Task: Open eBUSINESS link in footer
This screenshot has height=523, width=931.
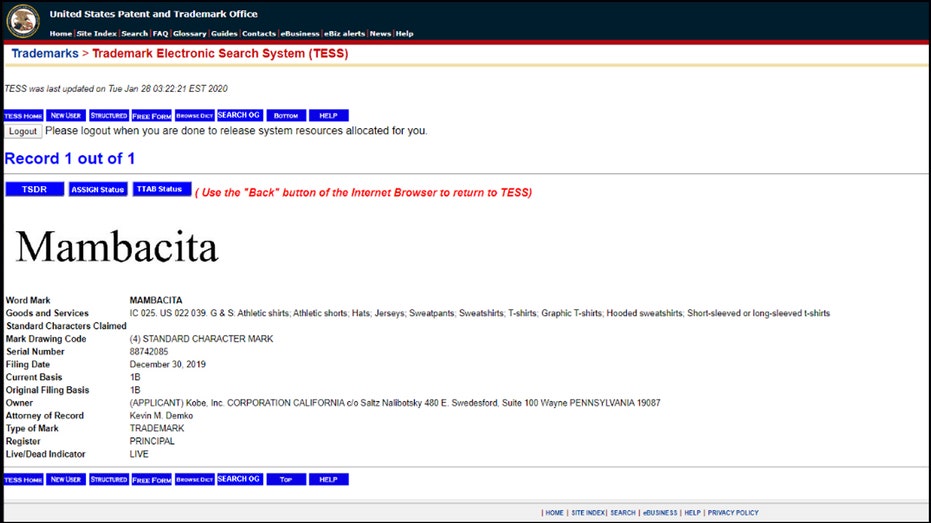Action: coord(660,513)
